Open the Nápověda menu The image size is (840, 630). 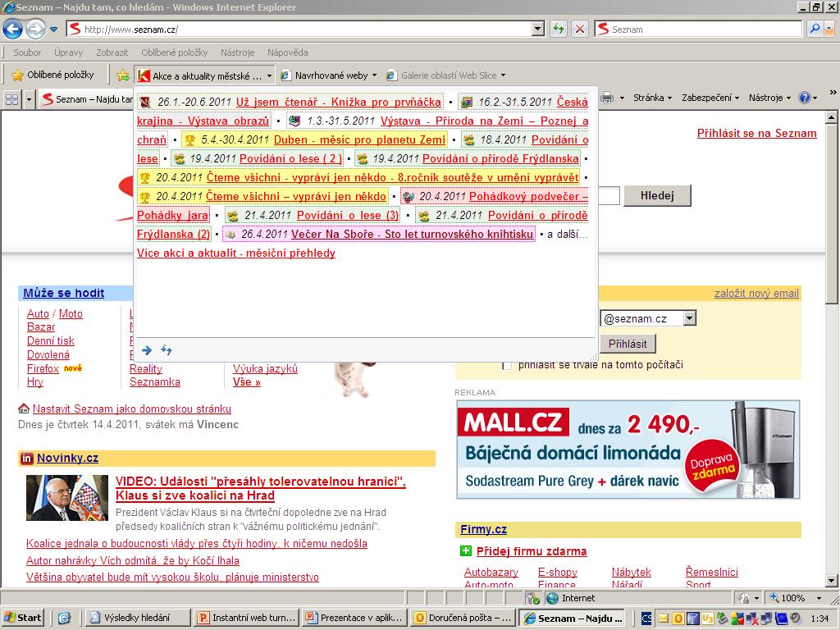288,52
